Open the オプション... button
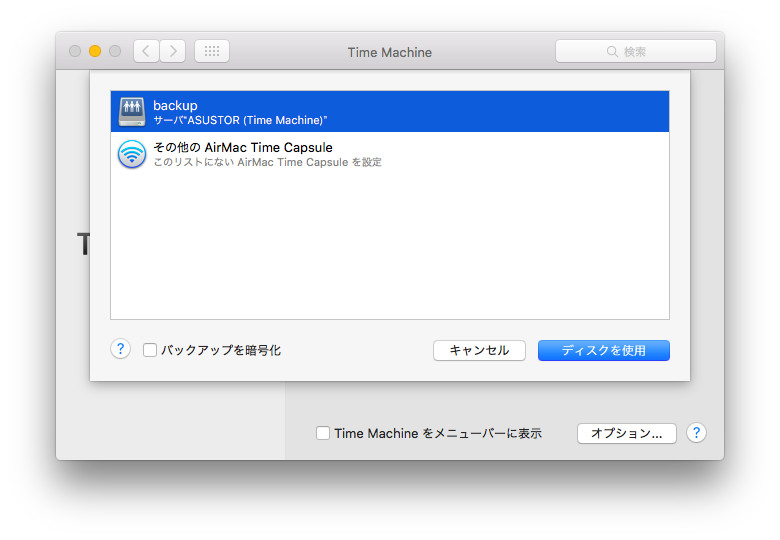 pos(626,433)
